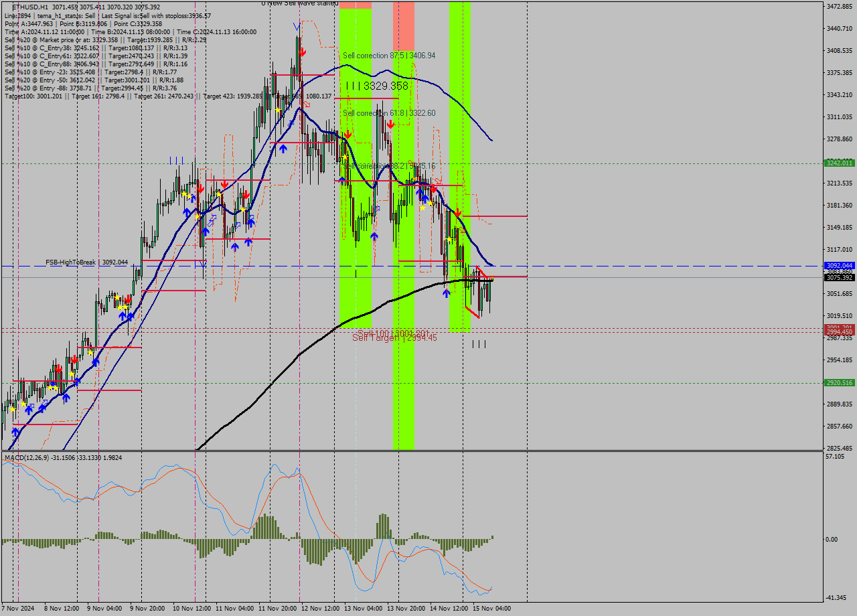Click the '8 Nov 12:00' time label
The width and height of the screenshot is (857, 616).
(62, 609)
